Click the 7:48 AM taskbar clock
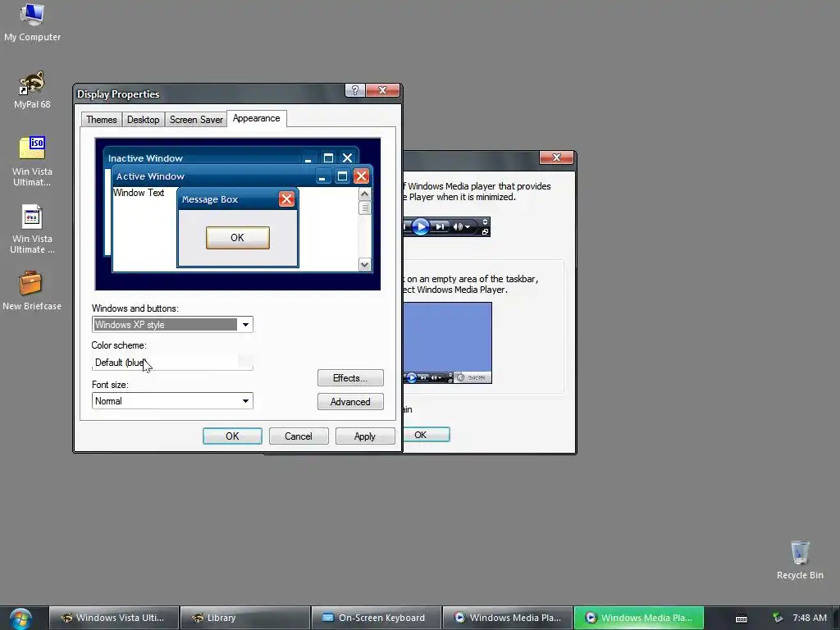 810,618
